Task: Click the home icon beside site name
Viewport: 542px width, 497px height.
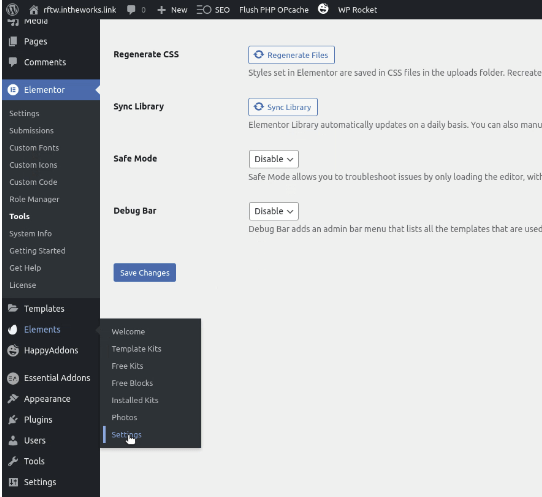Action: [x=34, y=10]
